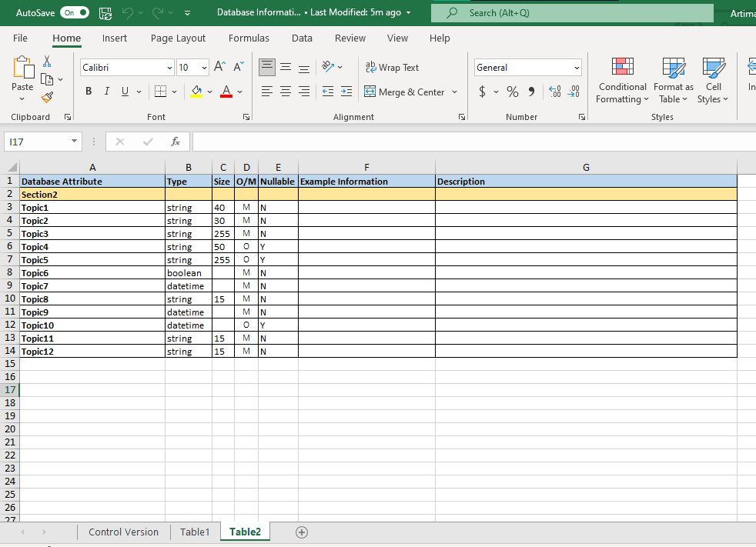The height and width of the screenshot is (547, 756).
Task: Apply the yellow fill color swatch
Action: pos(196,92)
